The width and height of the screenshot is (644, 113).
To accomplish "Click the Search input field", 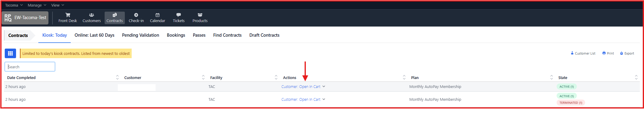I will point(30,67).
